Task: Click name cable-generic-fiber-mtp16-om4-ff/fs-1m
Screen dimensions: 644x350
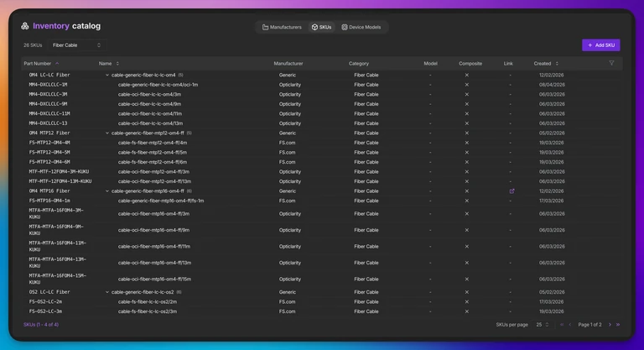Action: click(161, 201)
